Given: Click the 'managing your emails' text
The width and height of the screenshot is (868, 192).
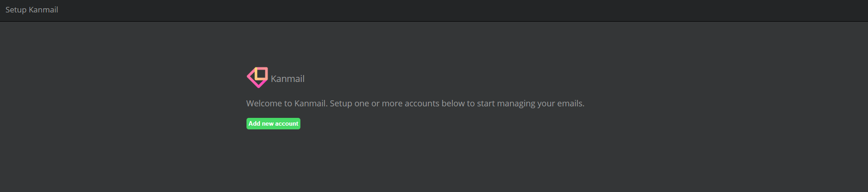Looking at the screenshot, I should 540,104.
